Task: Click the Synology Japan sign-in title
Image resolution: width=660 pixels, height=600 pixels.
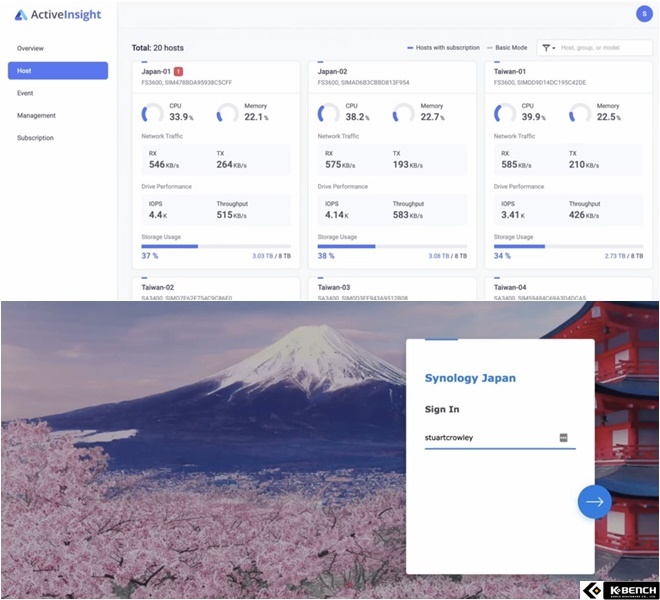Action: [x=470, y=378]
